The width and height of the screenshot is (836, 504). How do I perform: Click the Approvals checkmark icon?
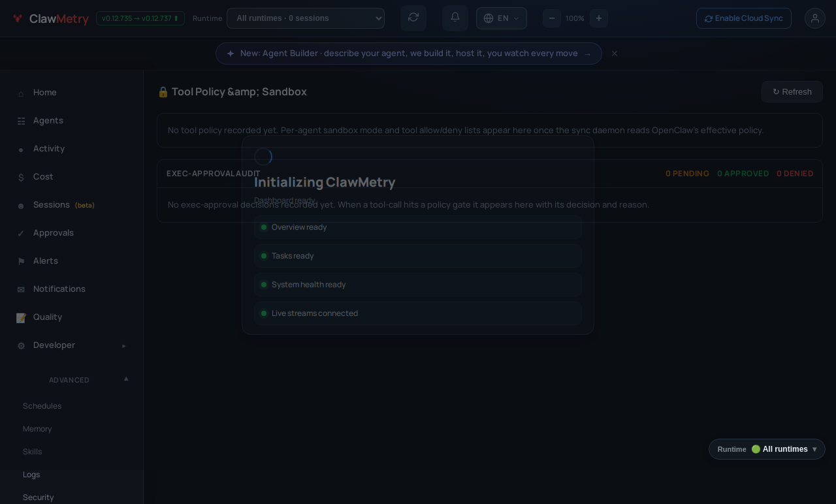[21, 234]
